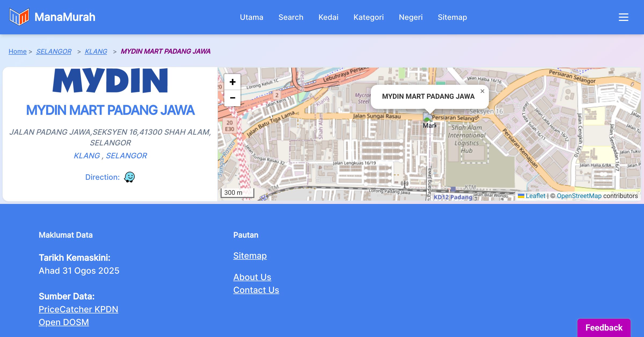The height and width of the screenshot is (337, 644).
Task: Open the OpenStreetMap attribution link
Action: coord(579,196)
